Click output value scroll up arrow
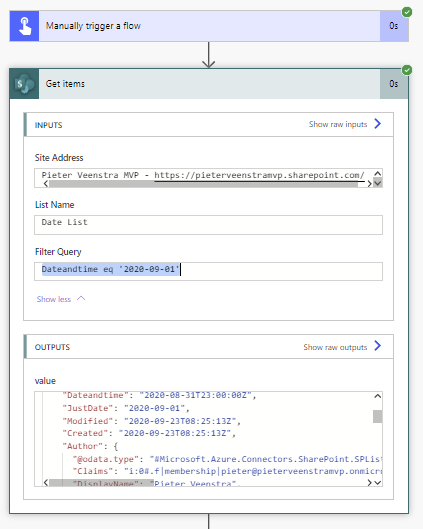 (378, 396)
